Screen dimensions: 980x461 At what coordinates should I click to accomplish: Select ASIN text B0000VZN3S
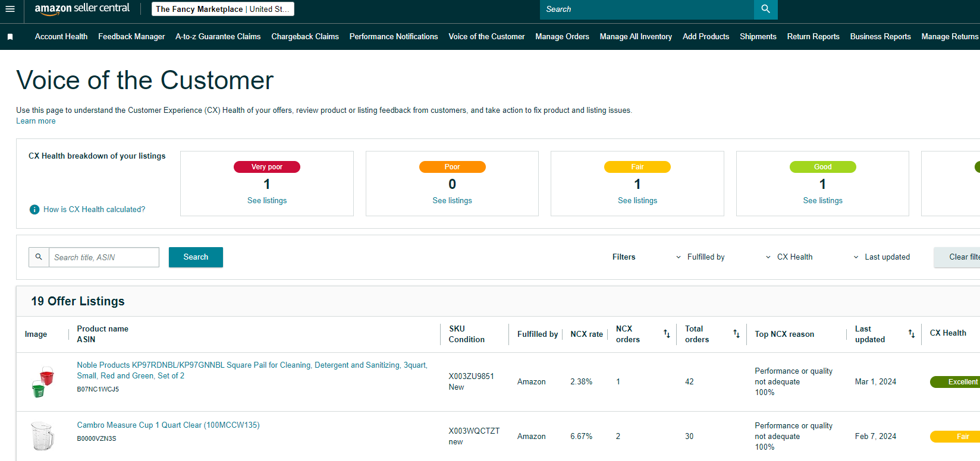(96, 439)
